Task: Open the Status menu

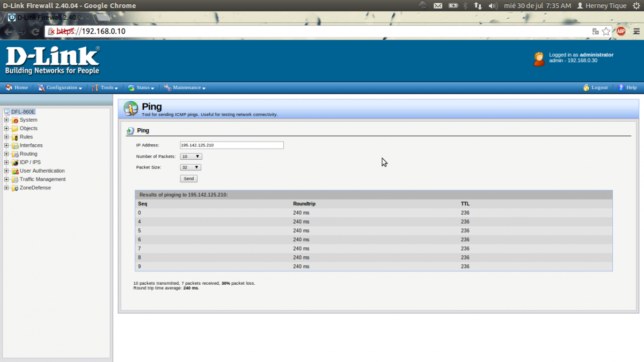Action: [141, 87]
